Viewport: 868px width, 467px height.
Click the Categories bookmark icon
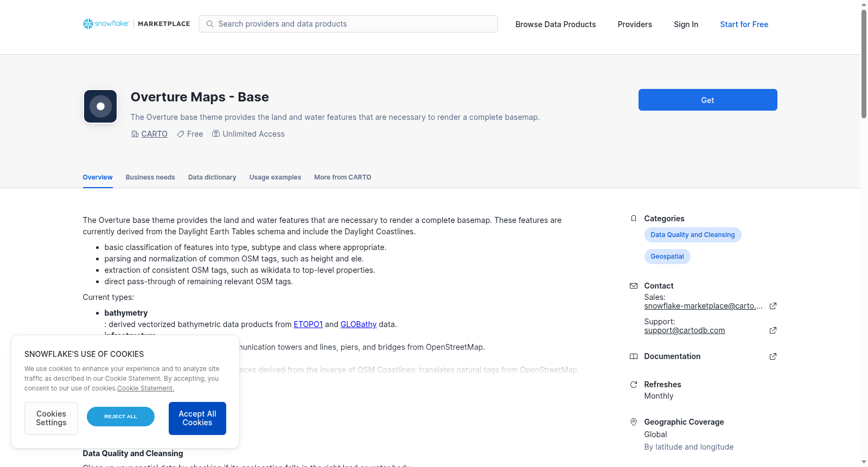[x=634, y=219]
